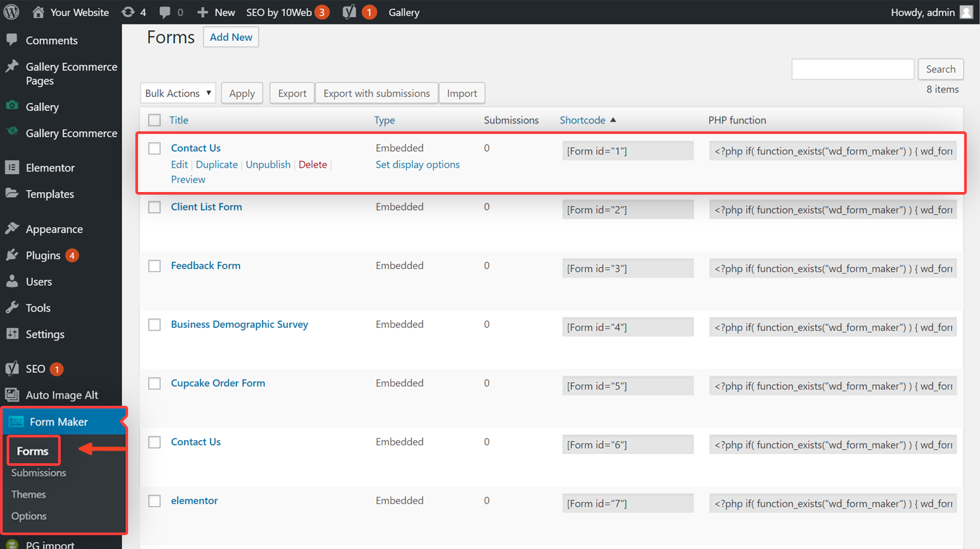Open the Options submenu item
Viewport: 980px width, 549px height.
29,516
